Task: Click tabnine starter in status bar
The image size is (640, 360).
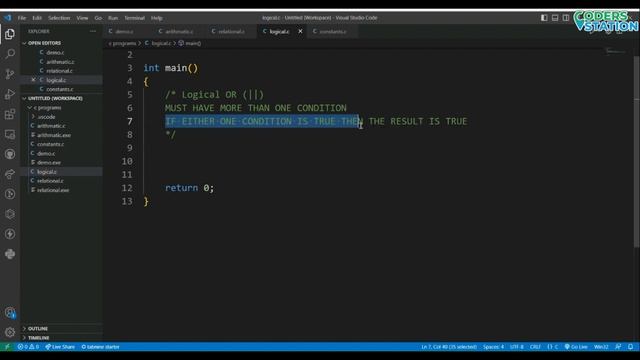Action: pos(100,347)
